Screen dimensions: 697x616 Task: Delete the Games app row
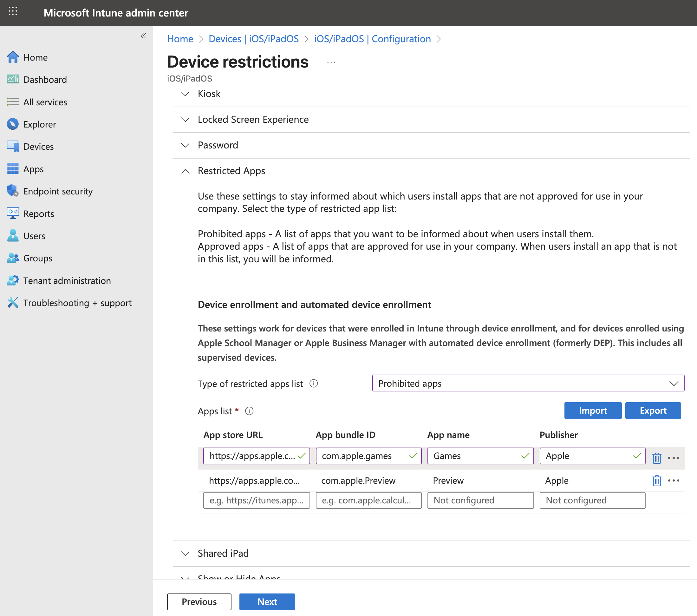(x=656, y=458)
